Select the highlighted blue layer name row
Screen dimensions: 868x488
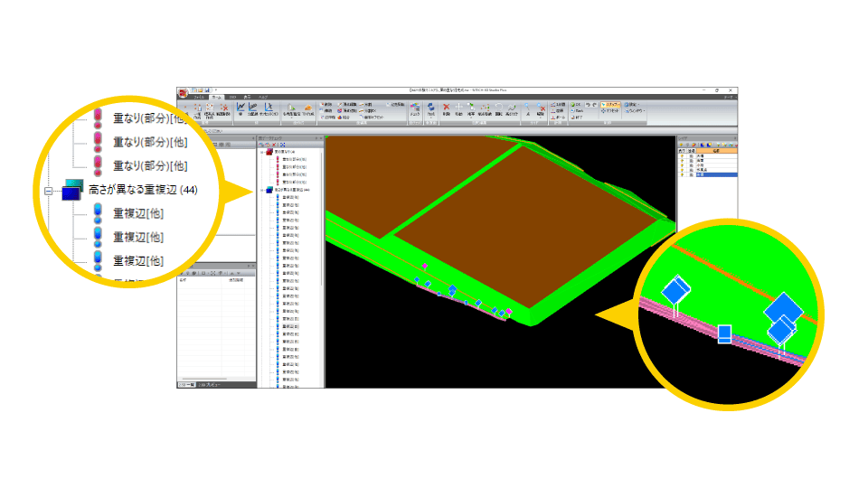point(716,174)
